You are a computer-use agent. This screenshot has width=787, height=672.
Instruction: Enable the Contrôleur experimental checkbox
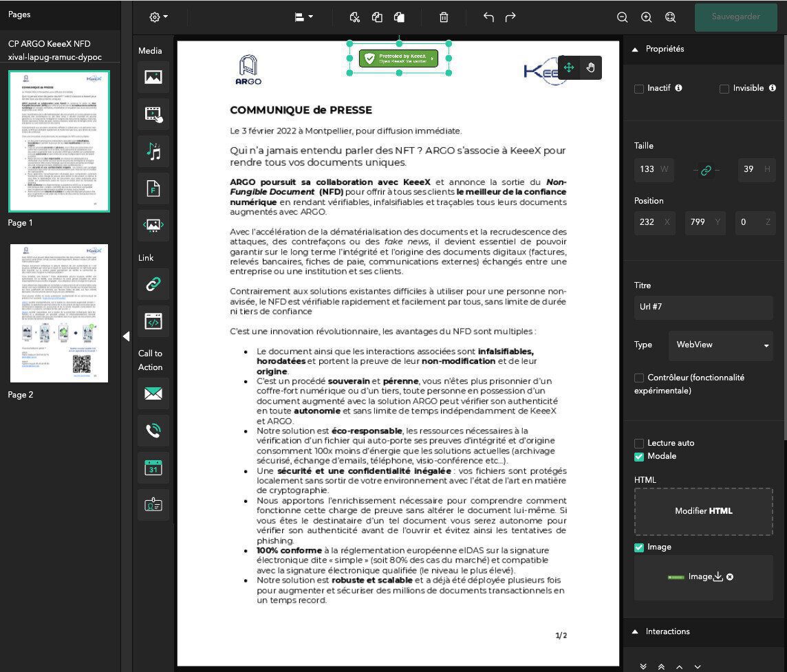tap(639, 378)
